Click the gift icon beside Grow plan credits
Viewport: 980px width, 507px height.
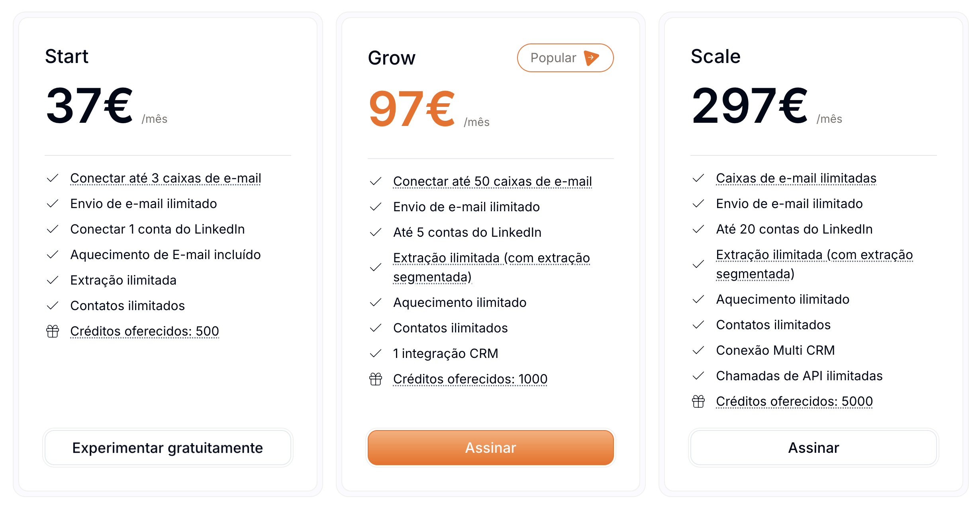(375, 379)
